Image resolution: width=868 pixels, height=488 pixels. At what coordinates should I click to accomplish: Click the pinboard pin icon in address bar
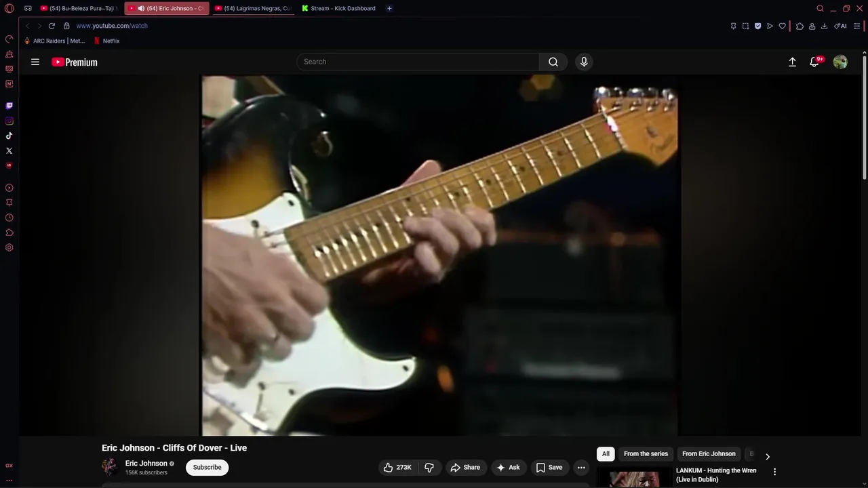tap(733, 26)
